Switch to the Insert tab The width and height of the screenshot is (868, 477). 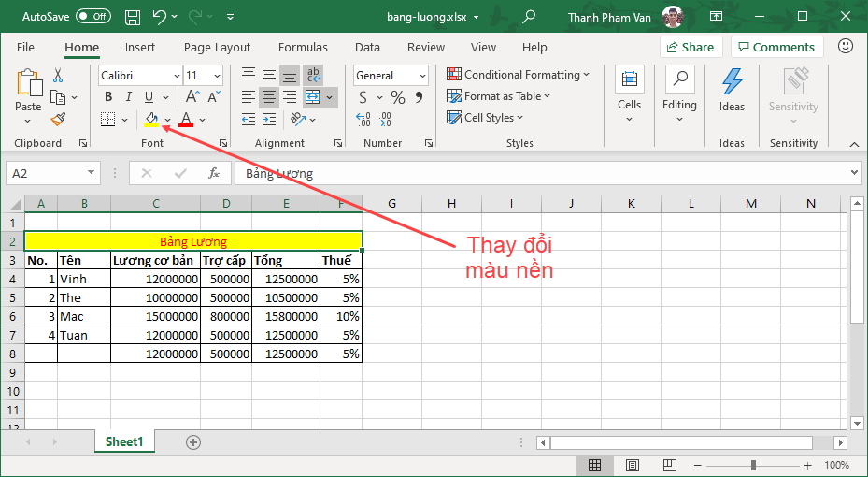[x=140, y=47]
